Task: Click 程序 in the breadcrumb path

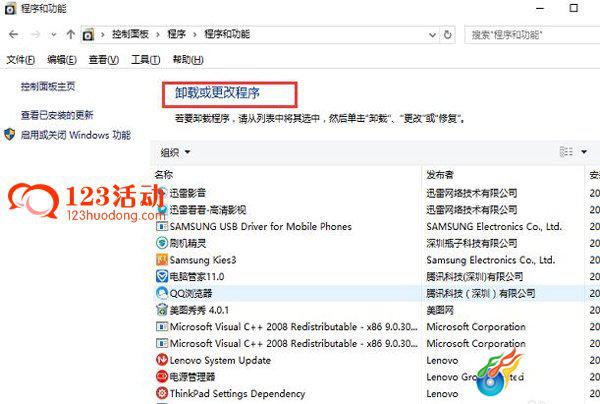Action: tap(176, 34)
